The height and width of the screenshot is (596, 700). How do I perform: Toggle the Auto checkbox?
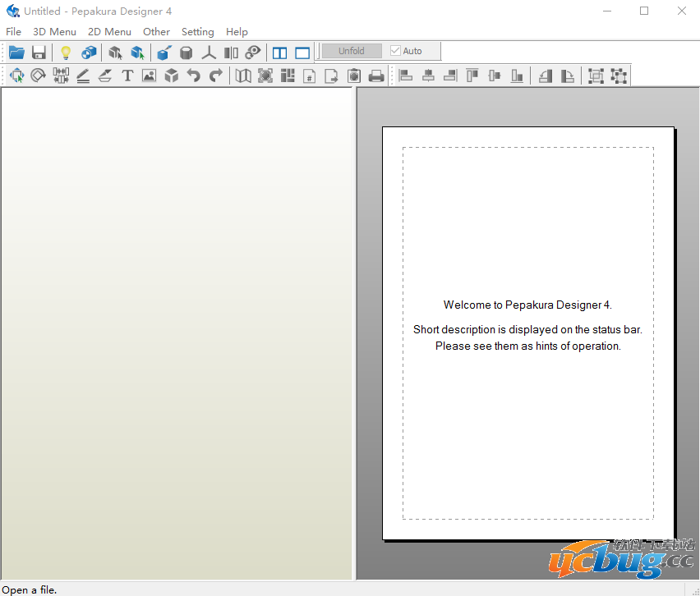pyautogui.click(x=396, y=51)
